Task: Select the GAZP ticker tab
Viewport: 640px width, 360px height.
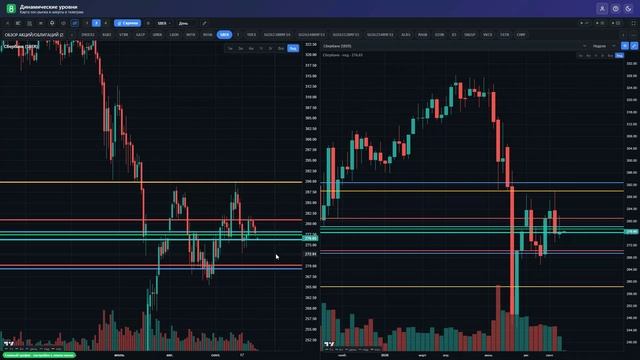Action: 140,35
